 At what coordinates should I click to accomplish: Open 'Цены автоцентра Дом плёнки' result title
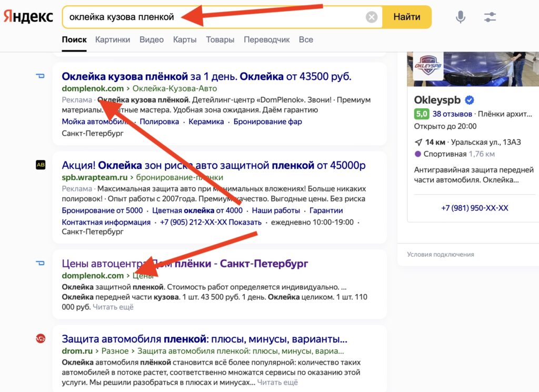point(185,264)
